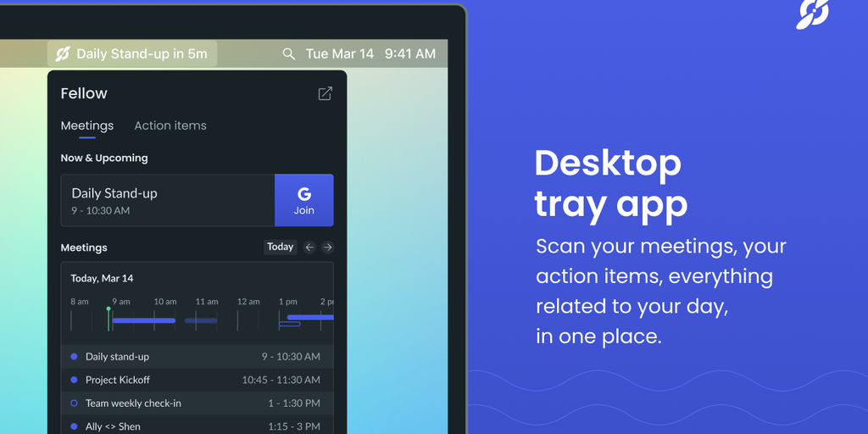Jump to Today in meetings

click(x=280, y=247)
